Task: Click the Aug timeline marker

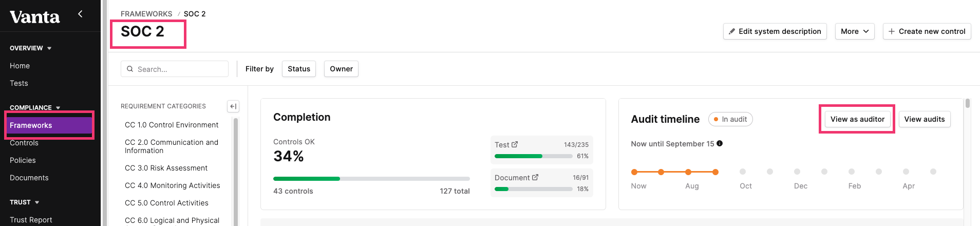Action: tap(688, 172)
